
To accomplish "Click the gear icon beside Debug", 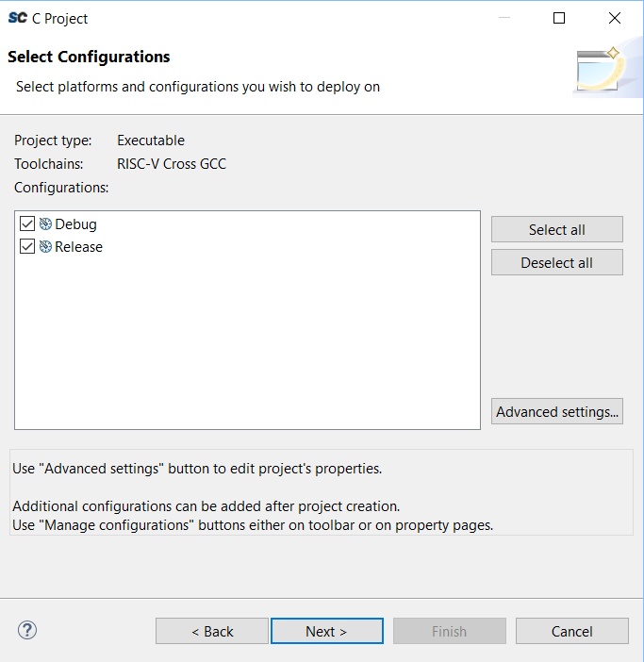I will point(45,224).
